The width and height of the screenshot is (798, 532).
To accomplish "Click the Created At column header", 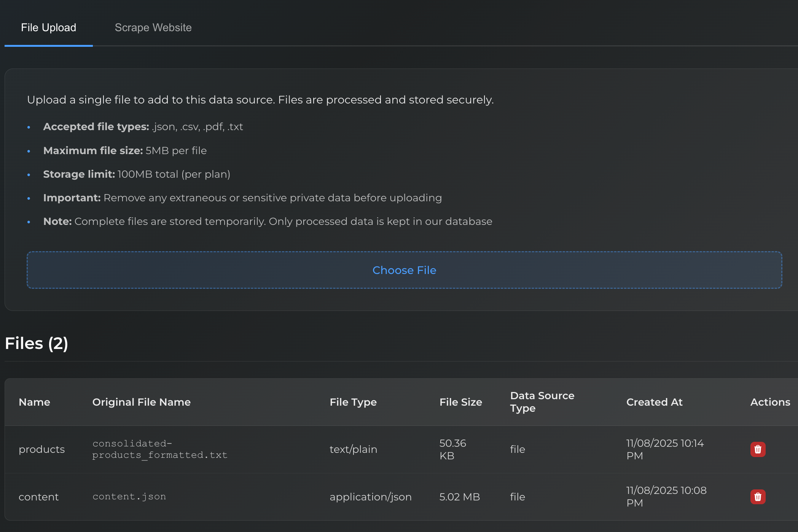I will click(x=654, y=402).
